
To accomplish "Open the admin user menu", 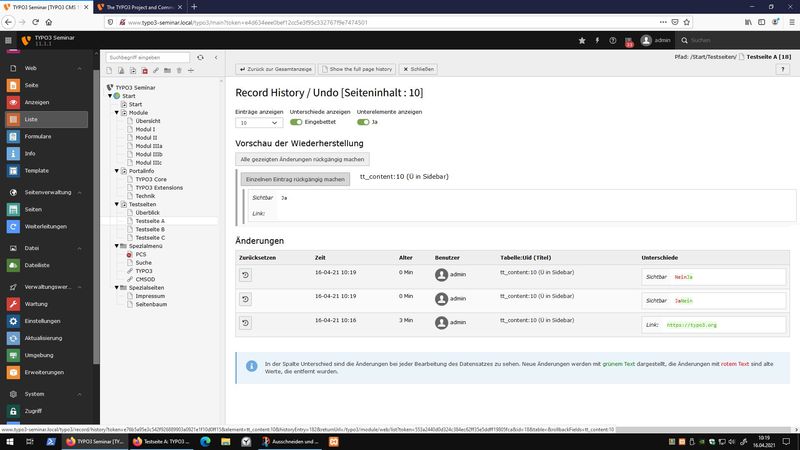I will point(656,40).
